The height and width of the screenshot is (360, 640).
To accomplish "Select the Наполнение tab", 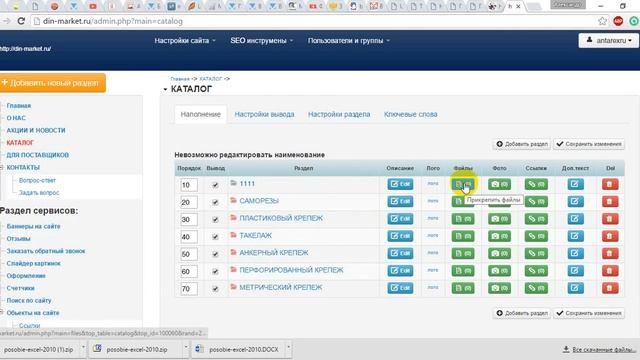I will (200, 114).
